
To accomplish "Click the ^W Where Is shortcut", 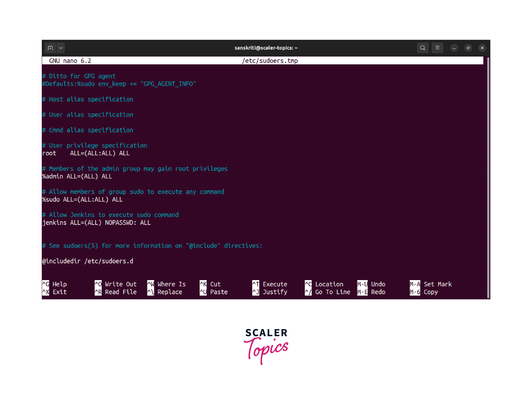I will [167, 284].
